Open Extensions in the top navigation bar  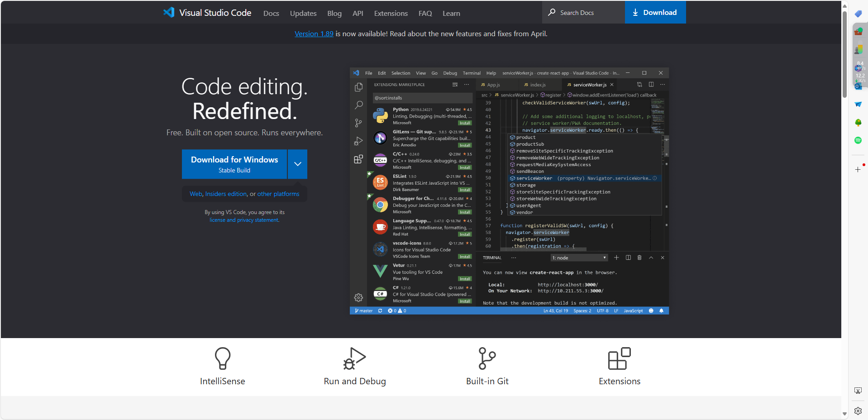tap(391, 14)
